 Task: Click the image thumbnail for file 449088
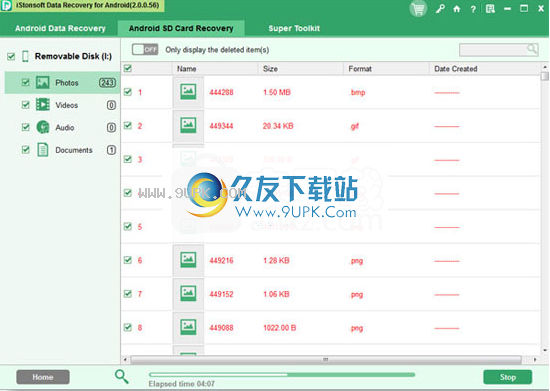(x=188, y=327)
